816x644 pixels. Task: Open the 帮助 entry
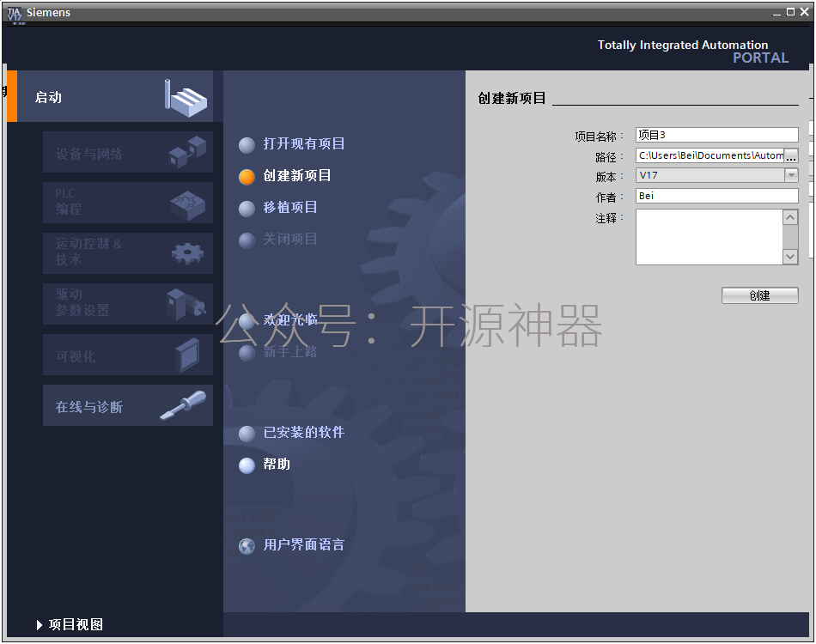(277, 464)
